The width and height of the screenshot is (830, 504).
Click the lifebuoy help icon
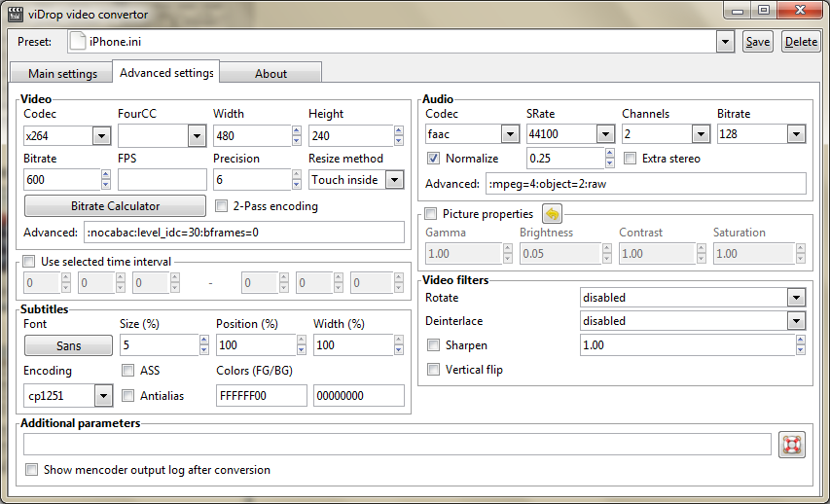(792, 445)
